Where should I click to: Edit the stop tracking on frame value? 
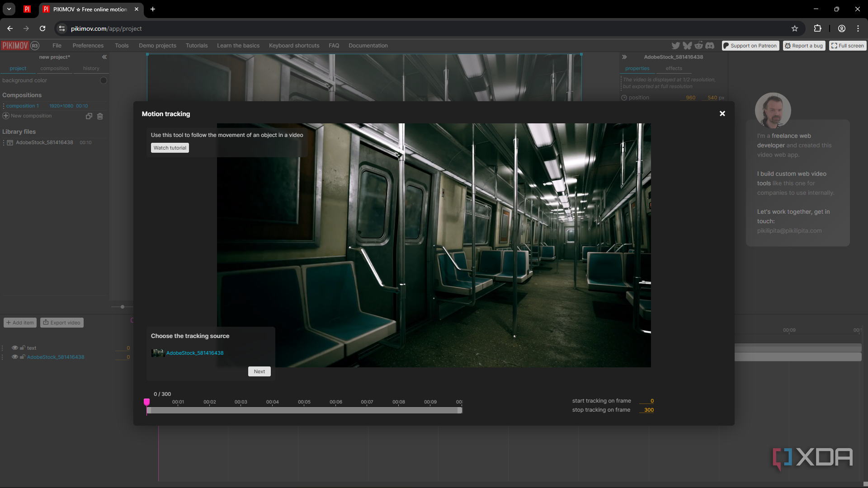647,410
